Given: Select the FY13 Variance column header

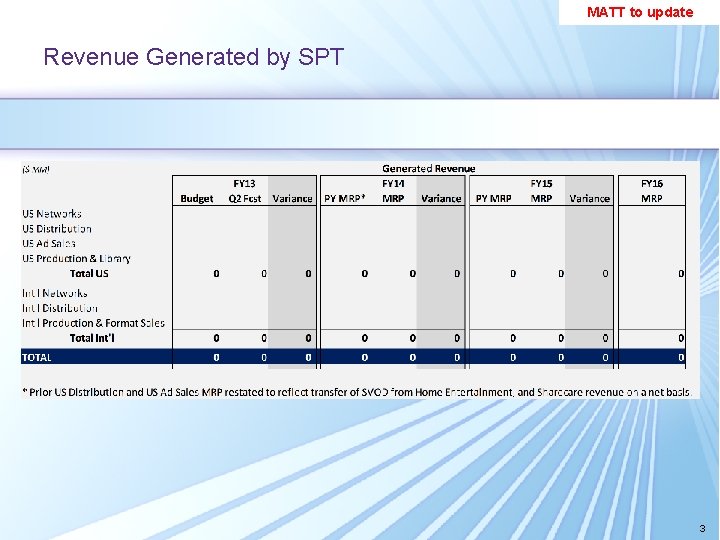Looking at the screenshot, I should pyautogui.click(x=292, y=199).
